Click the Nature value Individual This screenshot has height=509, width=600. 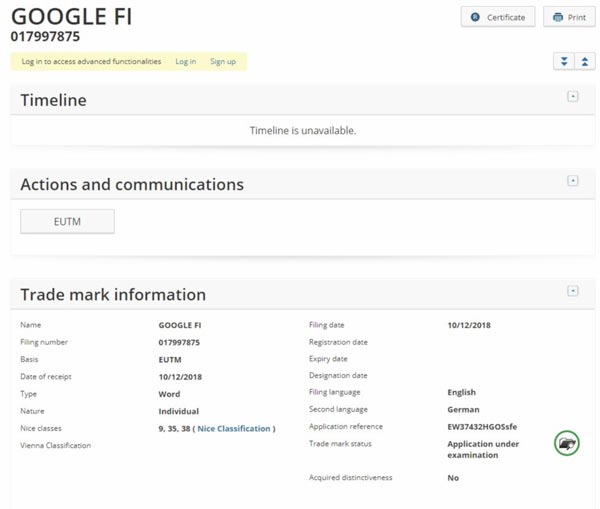179,411
